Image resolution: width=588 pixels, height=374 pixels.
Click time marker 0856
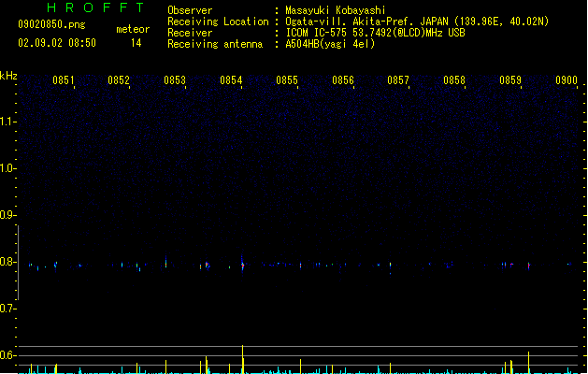pos(343,80)
